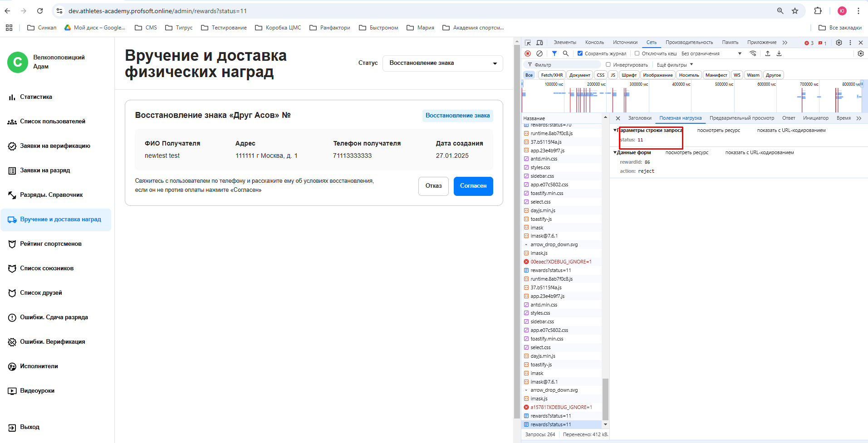Open network search magnifier icon
Image resolution: width=868 pixels, height=443 pixels.
(566, 54)
